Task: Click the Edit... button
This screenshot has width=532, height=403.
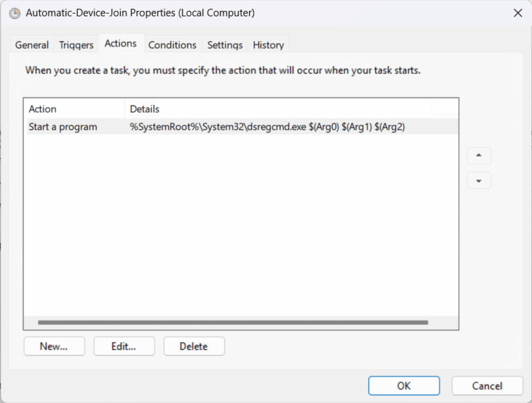Action: click(x=124, y=346)
